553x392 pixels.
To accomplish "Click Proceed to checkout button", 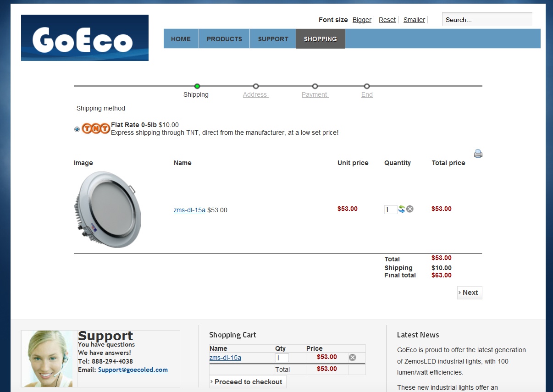I will coord(248,382).
